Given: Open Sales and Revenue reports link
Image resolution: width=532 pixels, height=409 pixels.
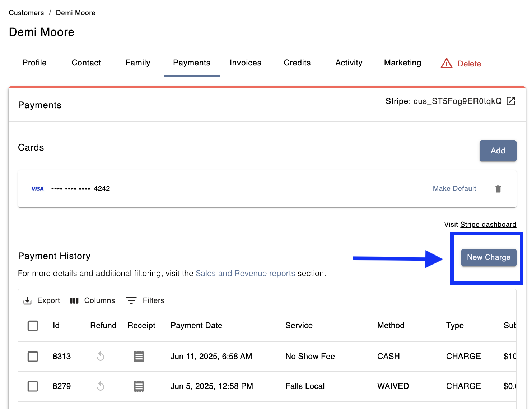Looking at the screenshot, I should [x=246, y=274].
